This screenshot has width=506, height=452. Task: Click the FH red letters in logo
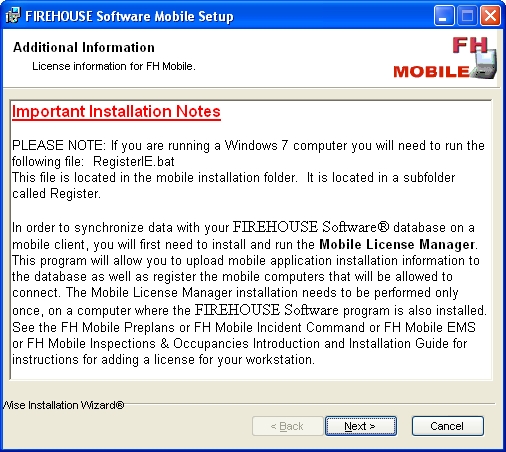(470, 45)
